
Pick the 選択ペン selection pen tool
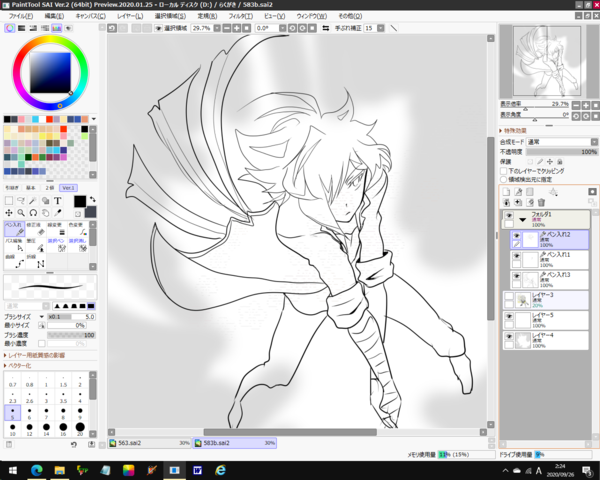57,245
